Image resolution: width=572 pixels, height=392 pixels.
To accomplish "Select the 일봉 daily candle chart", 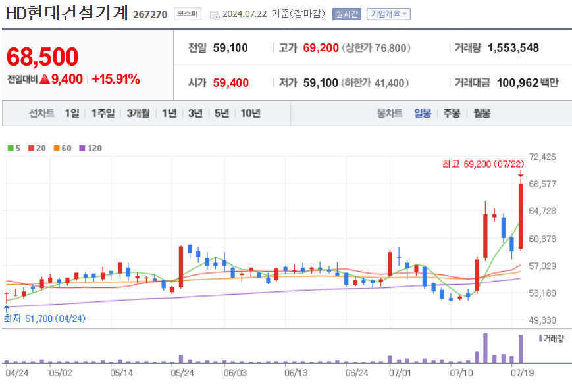I will point(423,113).
